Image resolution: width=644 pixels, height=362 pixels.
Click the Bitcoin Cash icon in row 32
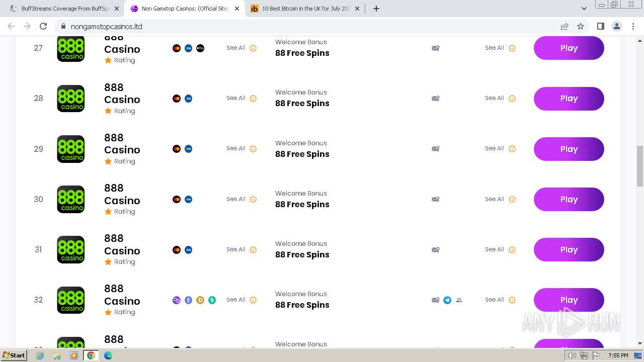click(x=212, y=300)
